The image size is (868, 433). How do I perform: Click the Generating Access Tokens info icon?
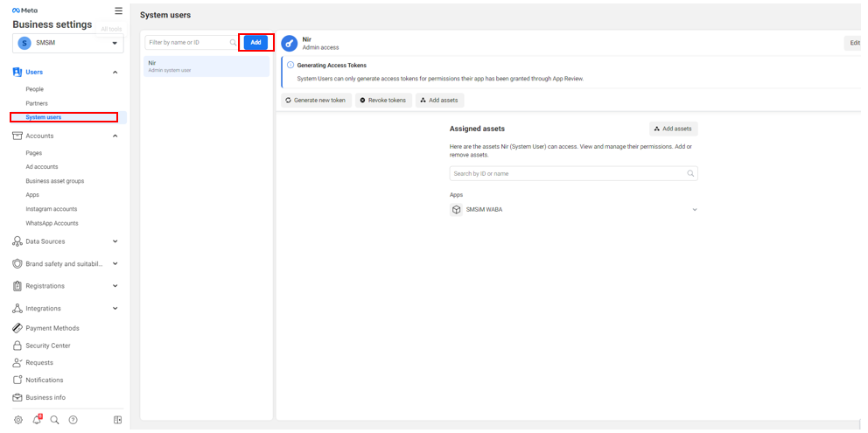pos(290,65)
